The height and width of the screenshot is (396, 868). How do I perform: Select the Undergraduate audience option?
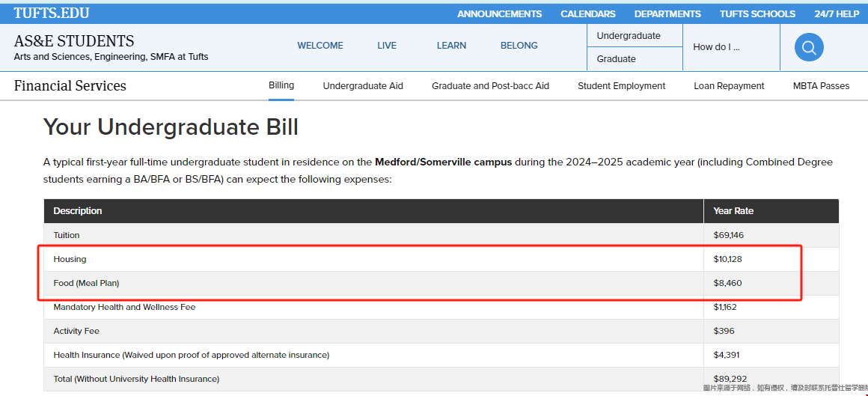(629, 36)
